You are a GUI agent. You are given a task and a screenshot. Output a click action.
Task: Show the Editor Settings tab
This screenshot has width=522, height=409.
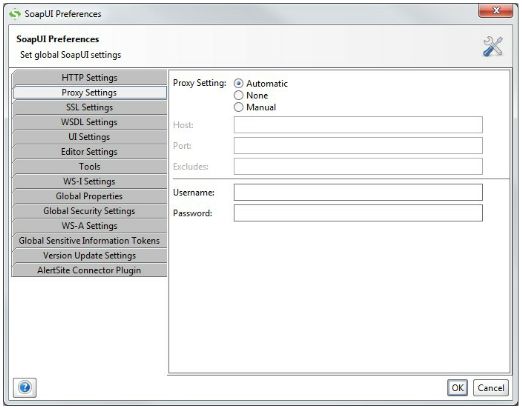coord(89,152)
